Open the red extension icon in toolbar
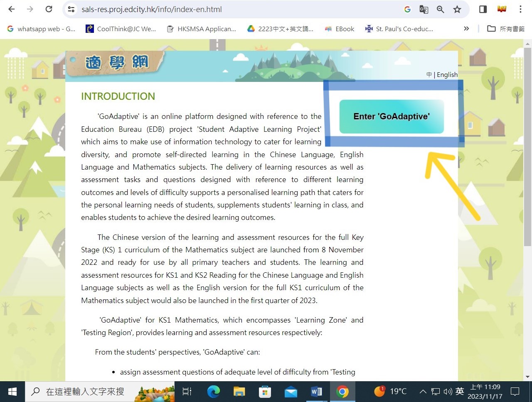 click(502, 9)
